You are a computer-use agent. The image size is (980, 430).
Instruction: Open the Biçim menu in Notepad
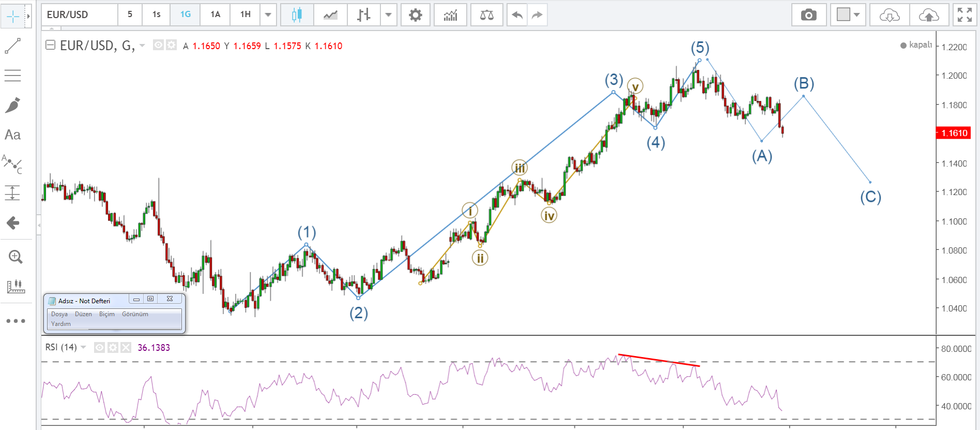[107, 314]
